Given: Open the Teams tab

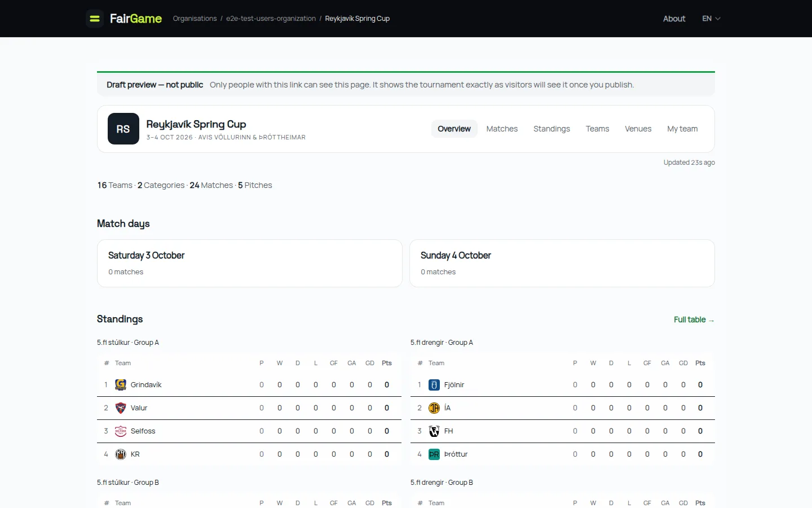Looking at the screenshot, I should [x=597, y=129].
